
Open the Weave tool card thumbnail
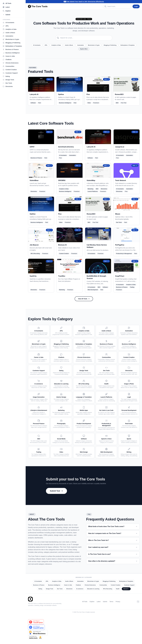pos(127,204)
